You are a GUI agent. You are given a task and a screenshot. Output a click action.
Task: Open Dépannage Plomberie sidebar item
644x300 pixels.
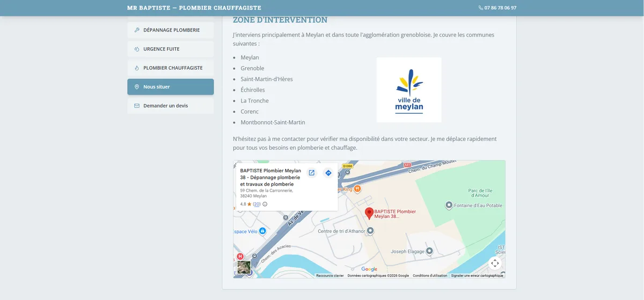tap(171, 30)
